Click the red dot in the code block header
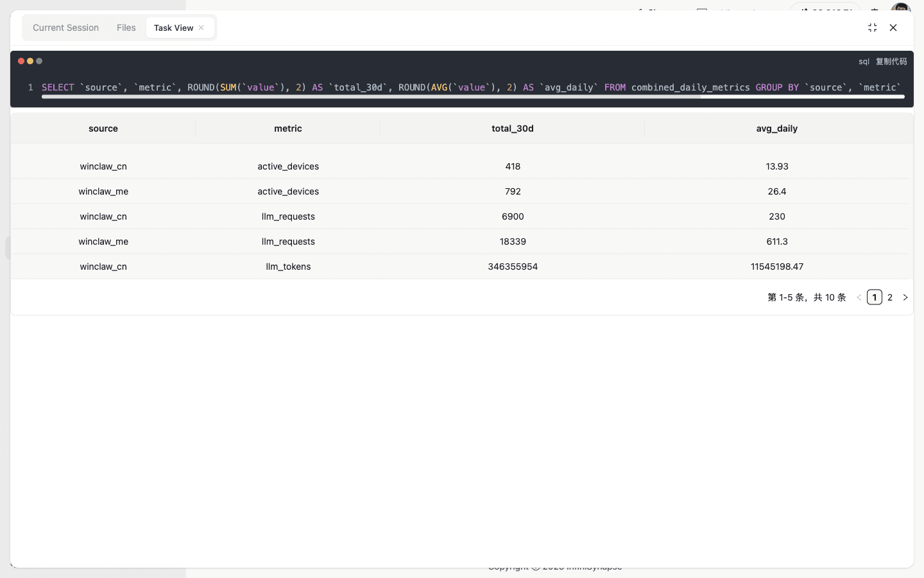 pos(21,61)
